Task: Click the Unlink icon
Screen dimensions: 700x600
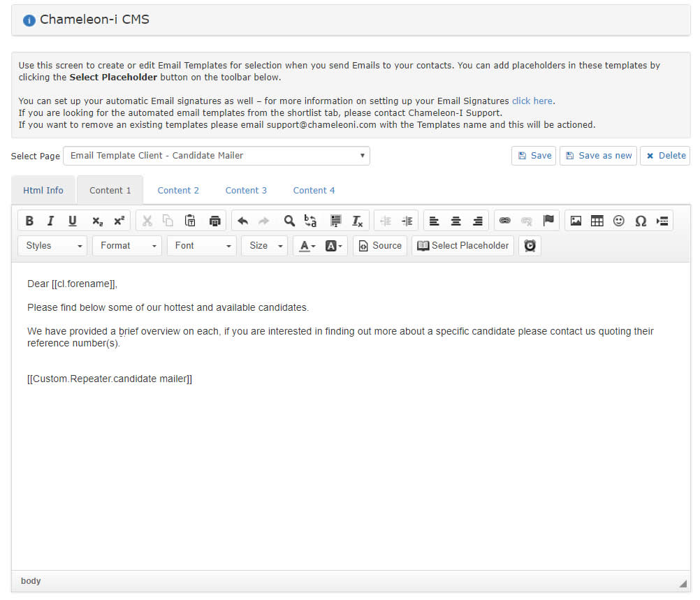Action: point(527,221)
